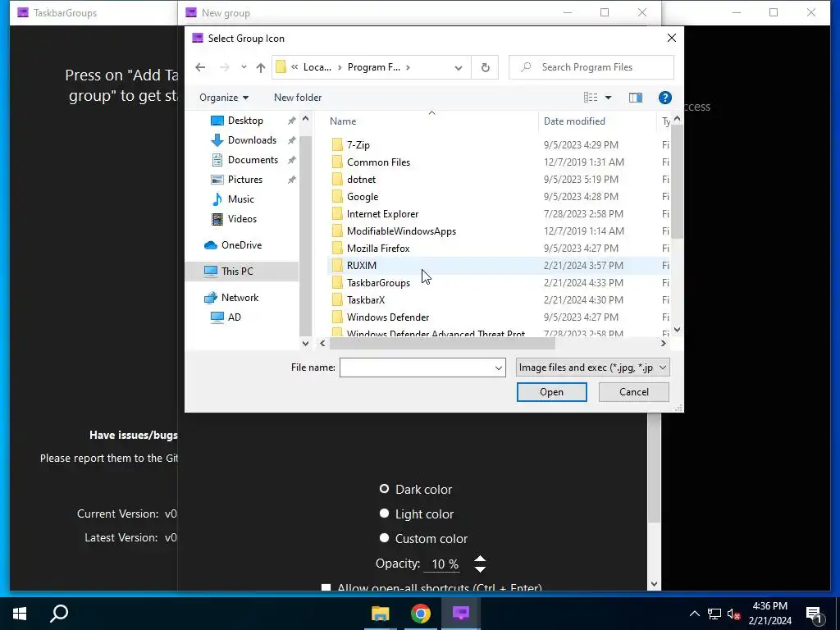Expand the File name combo box dropdown

coord(498,367)
